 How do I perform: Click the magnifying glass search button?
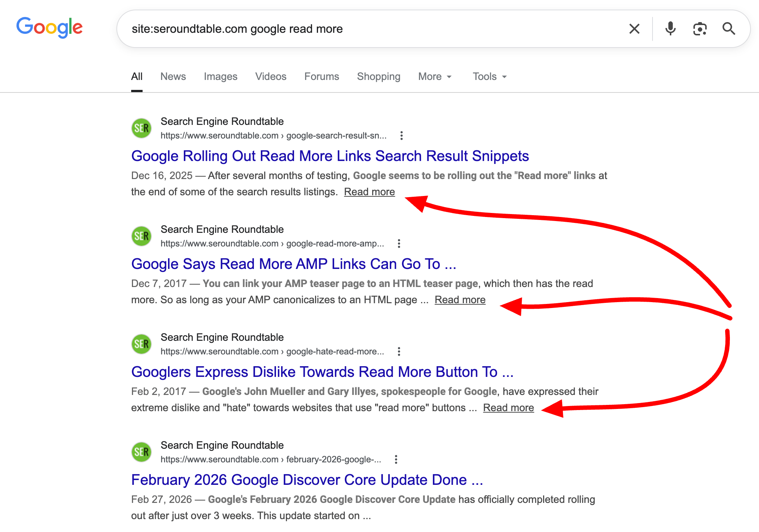[x=728, y=29]
